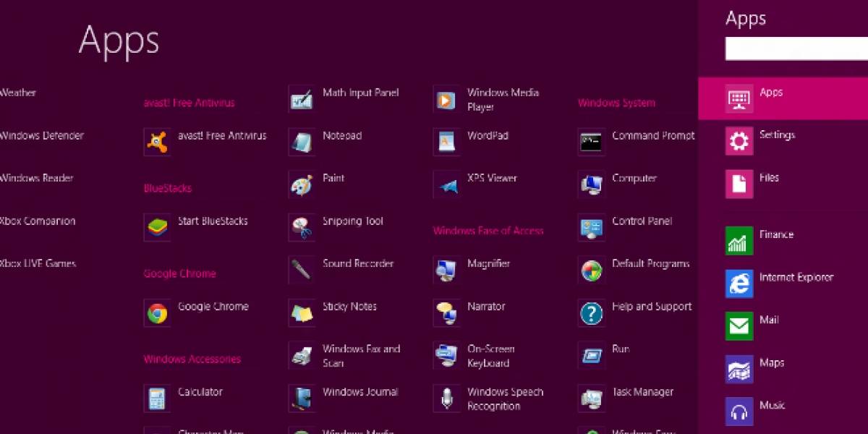Open XPS Viewer icon
868x434 pixels.
point(446,184)
